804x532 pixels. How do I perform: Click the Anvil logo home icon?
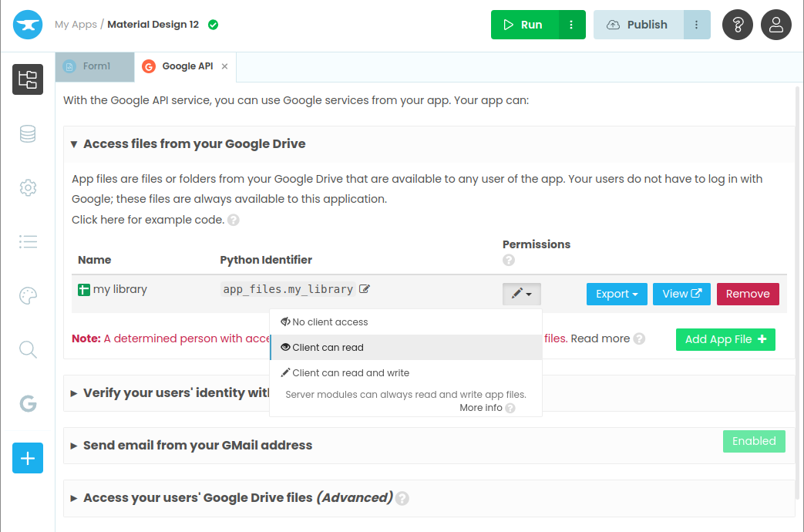tap(28, 25)
